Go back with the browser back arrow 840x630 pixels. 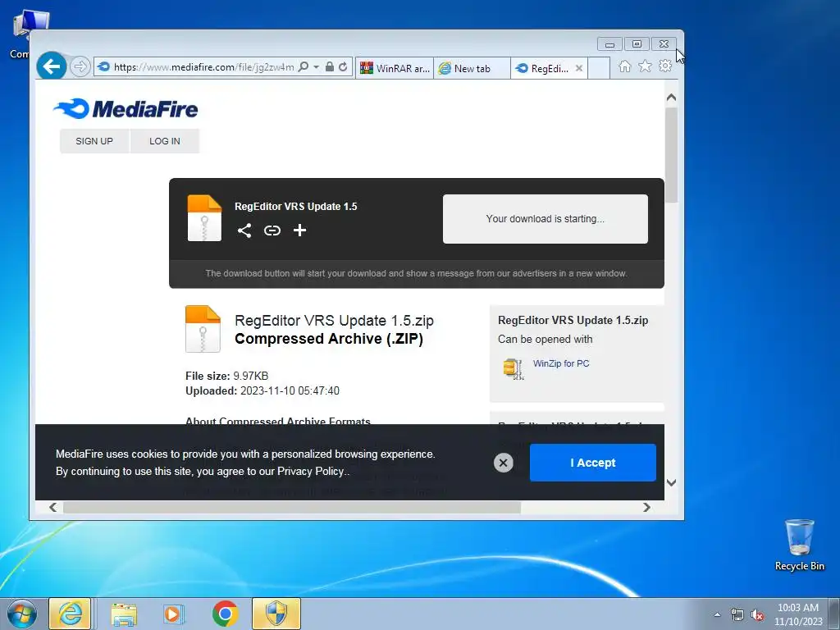[x=52, y=66]
